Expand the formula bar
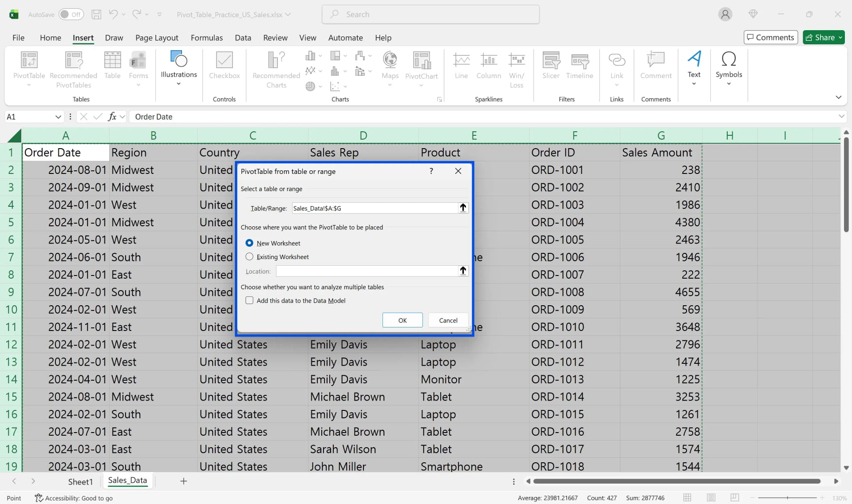Image resolution: width=852 pixels, height=504 pixels. 841,116
